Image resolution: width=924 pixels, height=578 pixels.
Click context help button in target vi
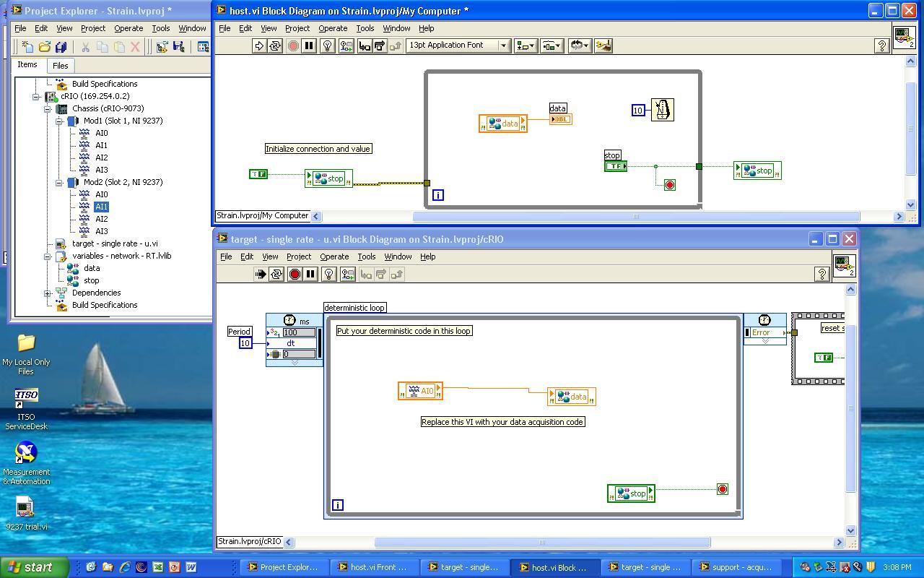coord(821,274)
